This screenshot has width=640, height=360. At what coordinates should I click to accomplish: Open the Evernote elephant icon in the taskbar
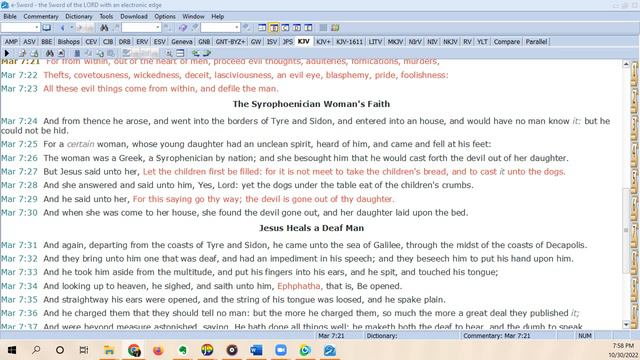pyautogui.click(x=183, y=350)
